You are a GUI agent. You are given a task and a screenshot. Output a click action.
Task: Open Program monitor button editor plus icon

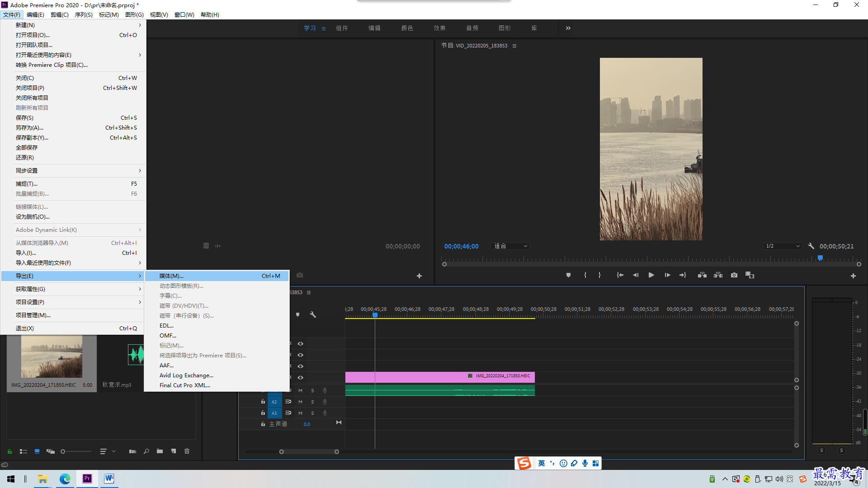click(853, 276)
